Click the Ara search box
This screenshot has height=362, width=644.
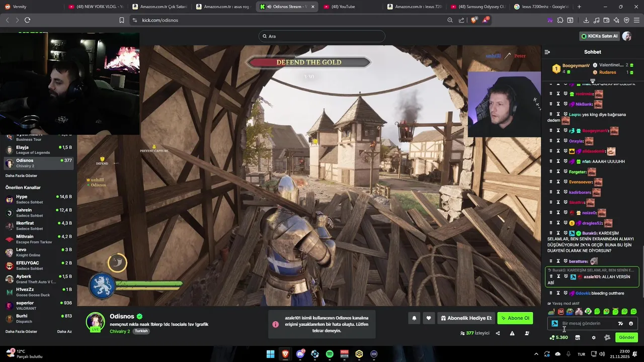coord(322,36)
